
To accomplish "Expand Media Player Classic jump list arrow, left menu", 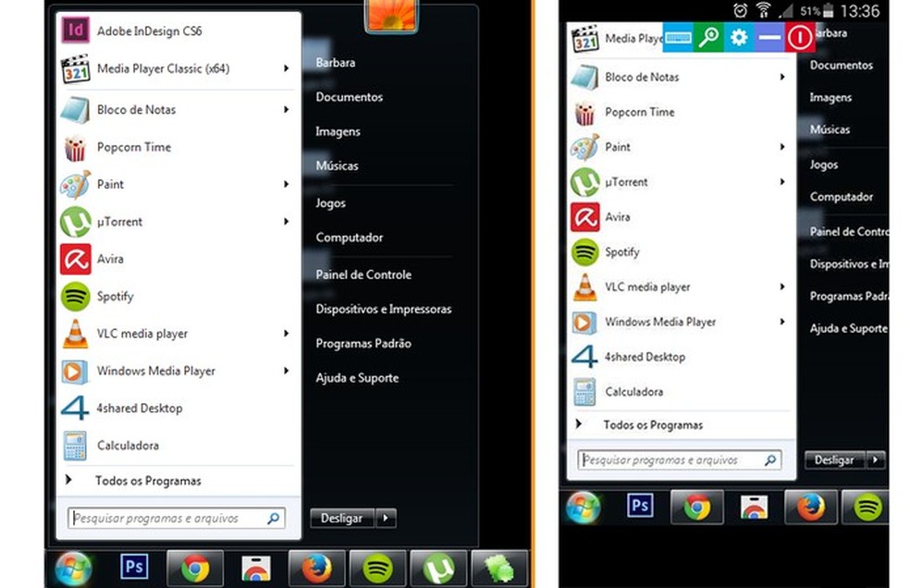I will [286, 68].
